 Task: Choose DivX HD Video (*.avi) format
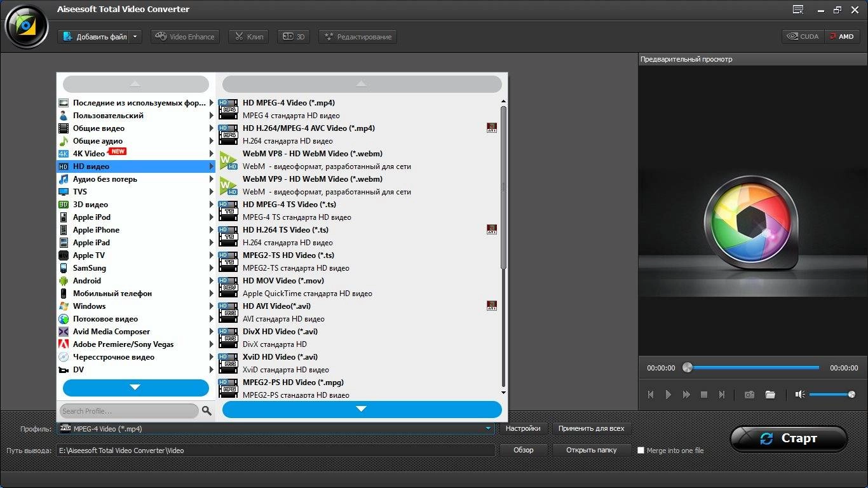(358, 338)
